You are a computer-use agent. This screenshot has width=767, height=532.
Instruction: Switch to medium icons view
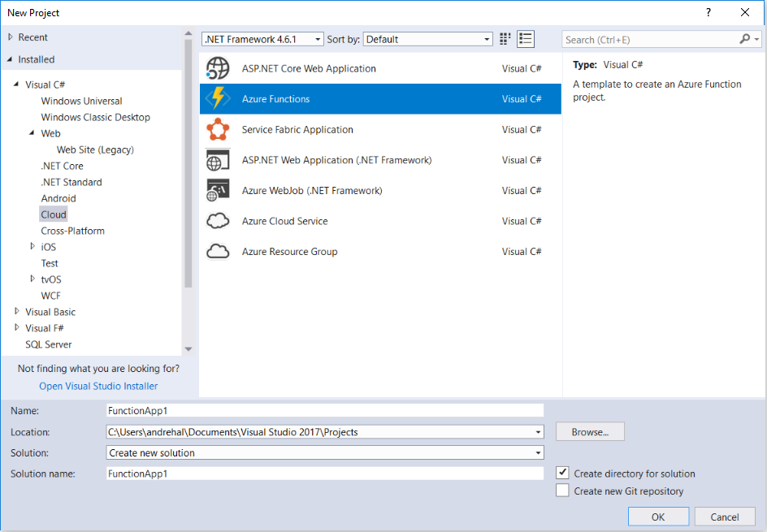[x=505, y=38]
